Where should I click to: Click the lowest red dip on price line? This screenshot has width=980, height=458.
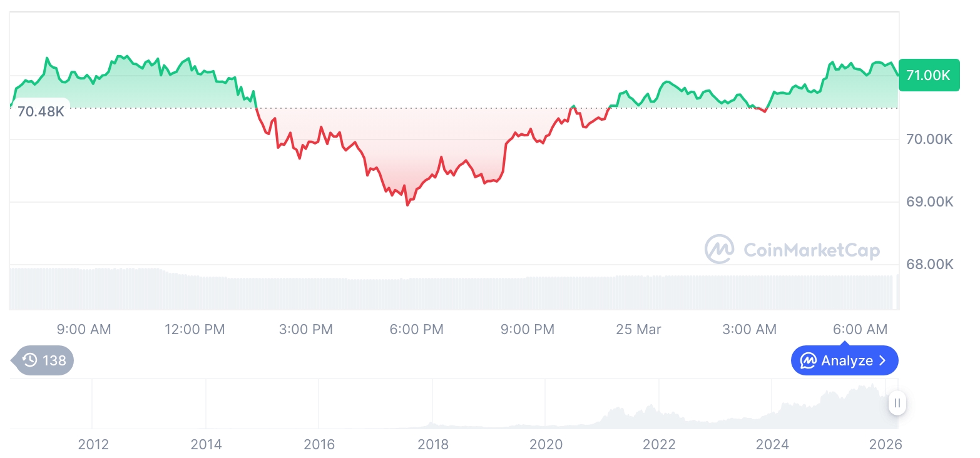pos(408,204)
